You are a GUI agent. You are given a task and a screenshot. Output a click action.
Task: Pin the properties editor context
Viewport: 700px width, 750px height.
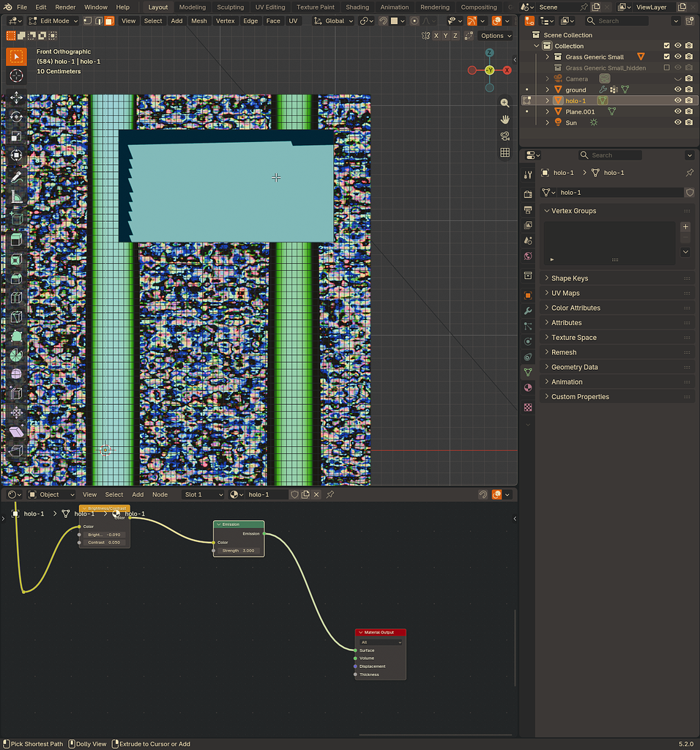click(689, 173)
